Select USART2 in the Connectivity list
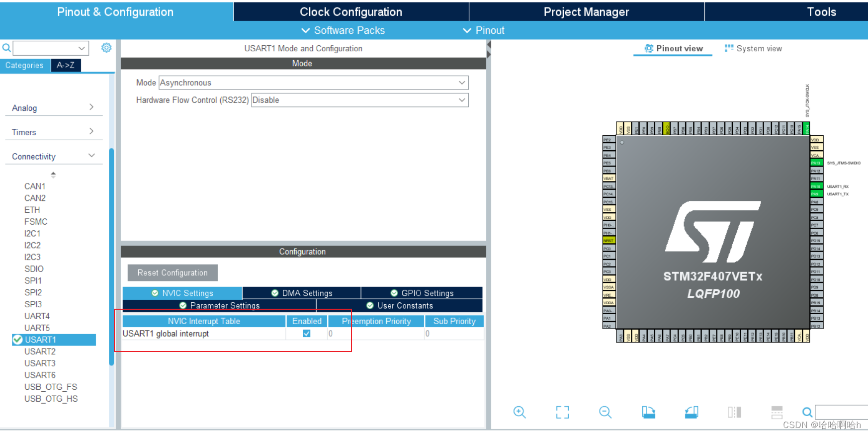The image size is (868, 434). [40, 351]
